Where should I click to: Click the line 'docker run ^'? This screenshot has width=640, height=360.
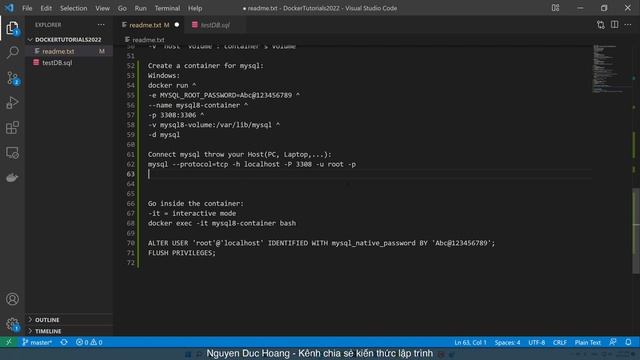point(172,85)
